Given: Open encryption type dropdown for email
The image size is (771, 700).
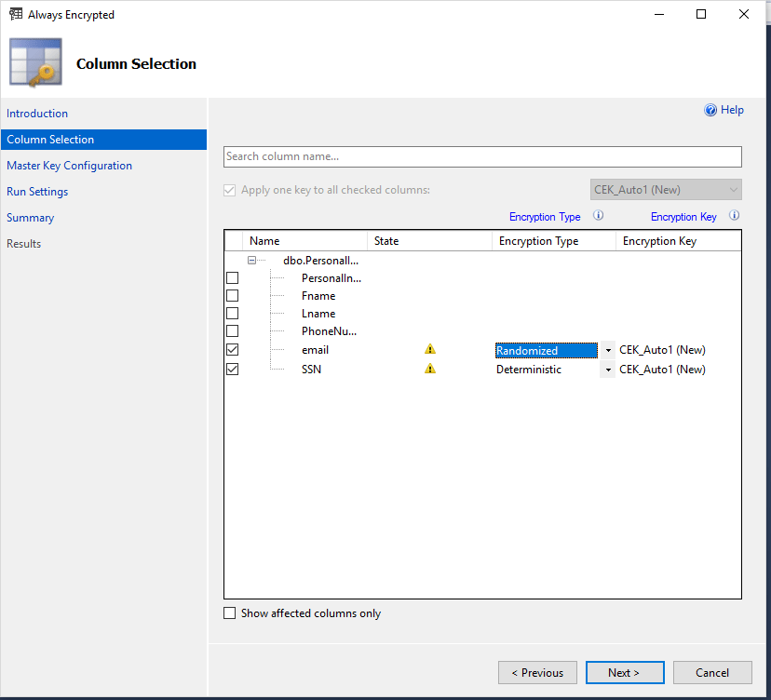Looking at the screenshot, I should (608, 351).
